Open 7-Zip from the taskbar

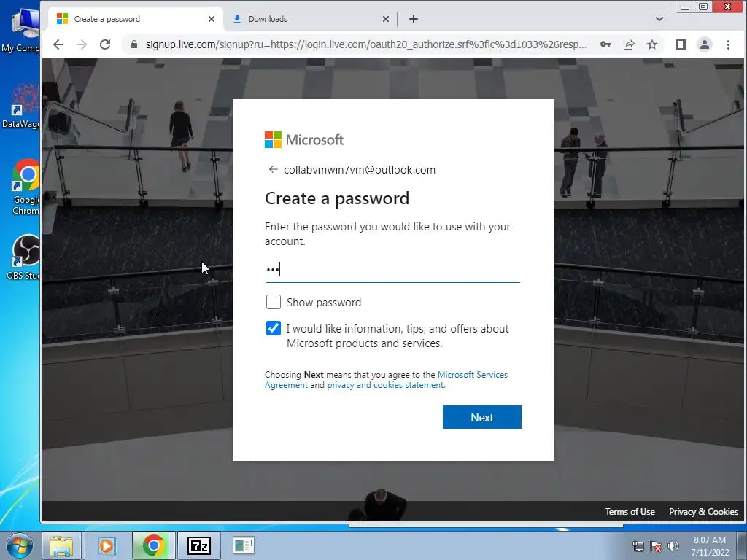[199, 545]
